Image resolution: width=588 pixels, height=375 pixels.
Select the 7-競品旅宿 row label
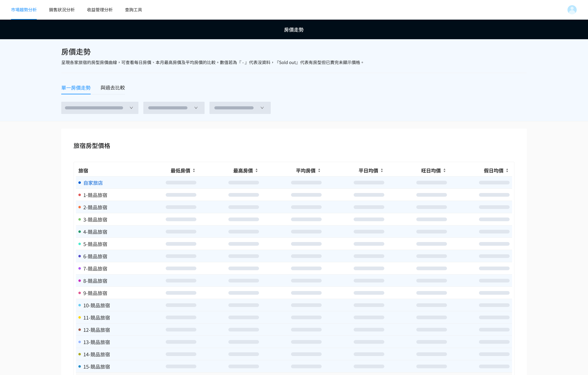tap(95, 269)
